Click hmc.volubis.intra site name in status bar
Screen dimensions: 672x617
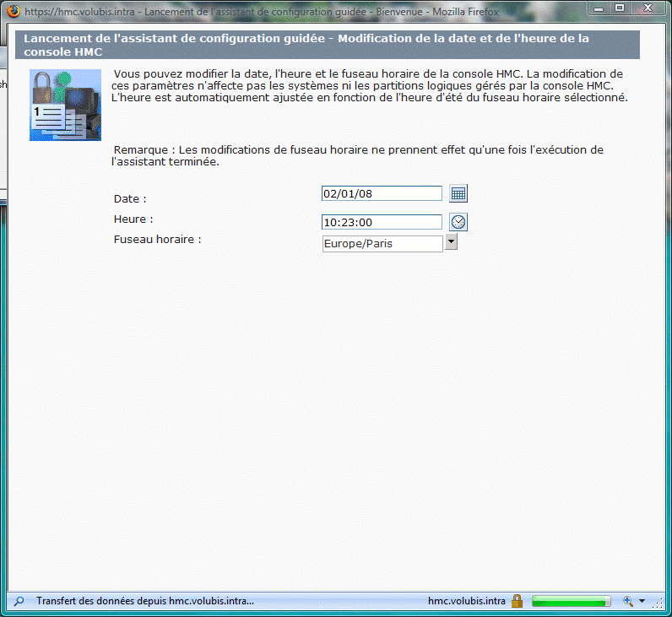[466, 601]
